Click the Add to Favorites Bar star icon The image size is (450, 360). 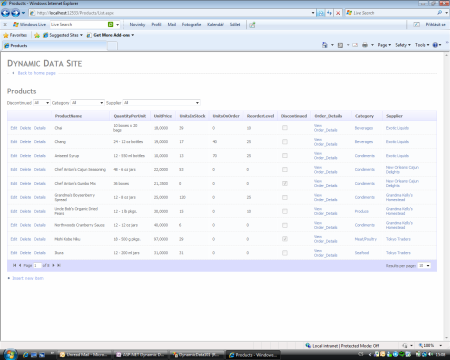[37, 35]
